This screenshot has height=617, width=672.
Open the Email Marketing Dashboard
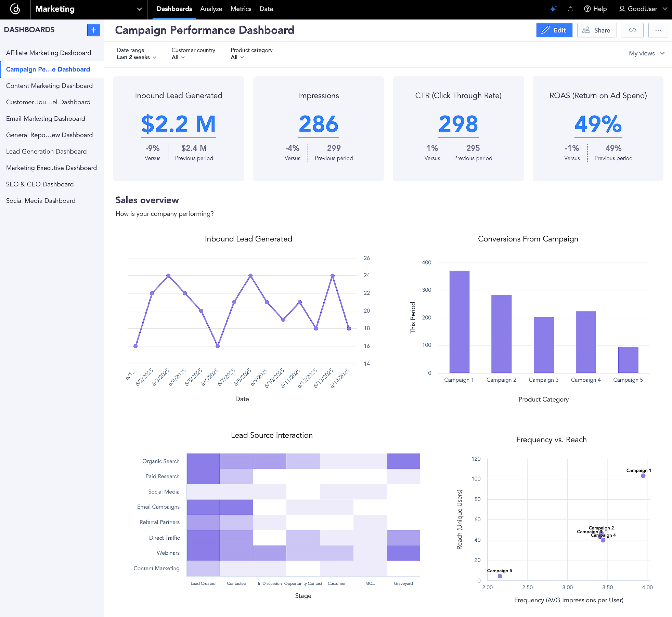coord(46,118)
